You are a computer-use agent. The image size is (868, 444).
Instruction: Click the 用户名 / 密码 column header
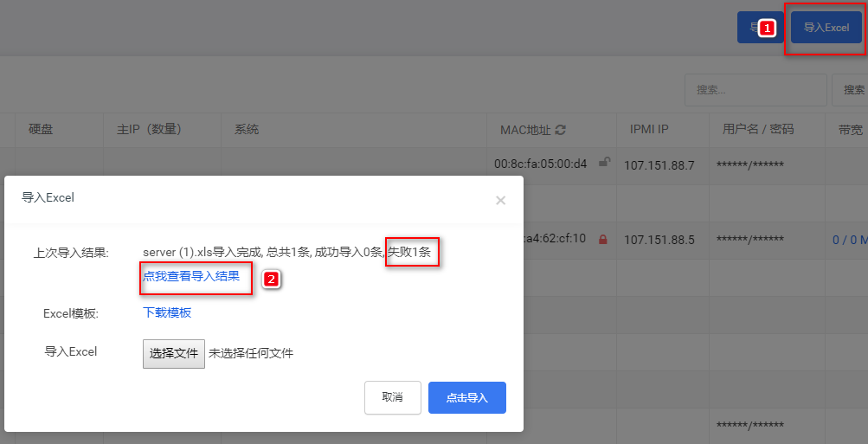click(x=758, y=130)
